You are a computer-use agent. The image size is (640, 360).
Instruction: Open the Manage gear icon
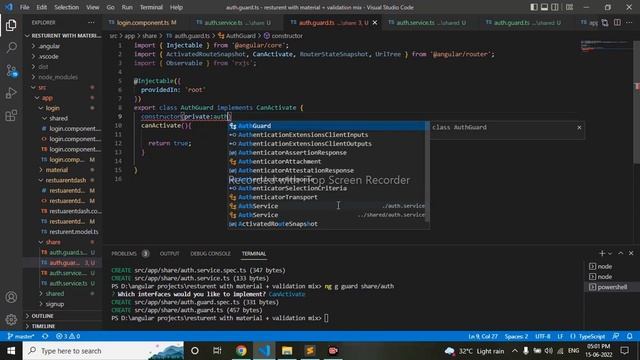pos(11,319)
